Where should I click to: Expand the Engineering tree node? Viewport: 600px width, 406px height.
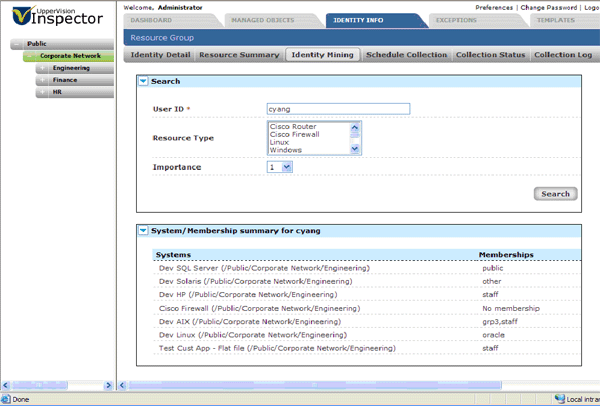pyautogui.click(x=42, y=68)
